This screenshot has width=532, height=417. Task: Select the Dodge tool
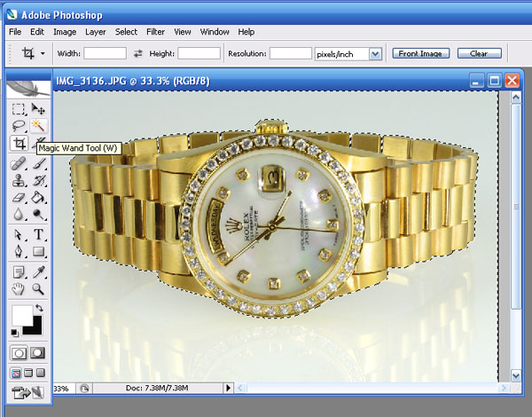38,215
